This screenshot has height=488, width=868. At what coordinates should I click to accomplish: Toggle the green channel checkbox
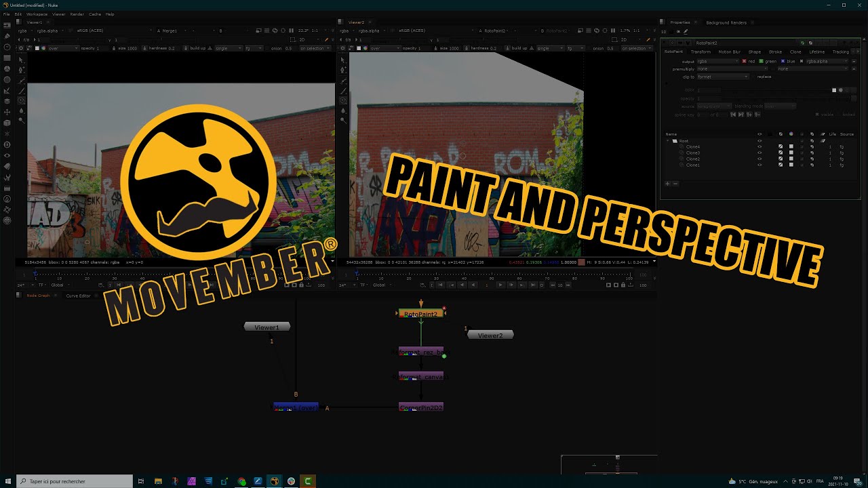[x=761, y=61]
